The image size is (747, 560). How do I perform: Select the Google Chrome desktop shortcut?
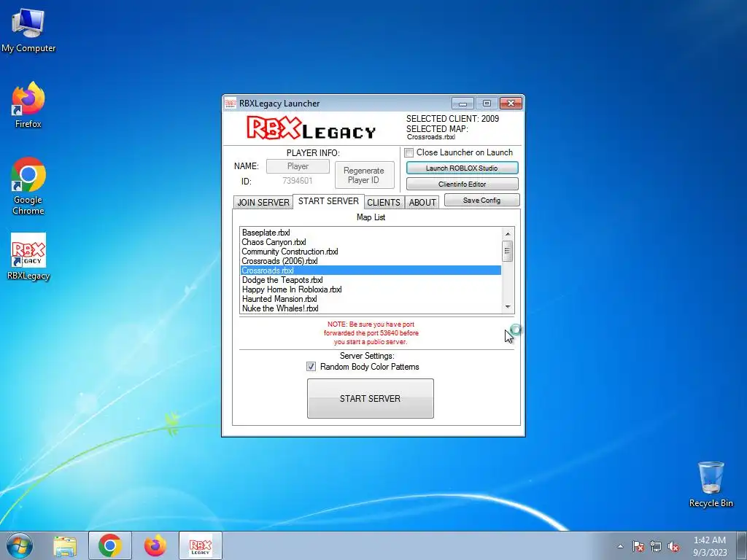28,186
